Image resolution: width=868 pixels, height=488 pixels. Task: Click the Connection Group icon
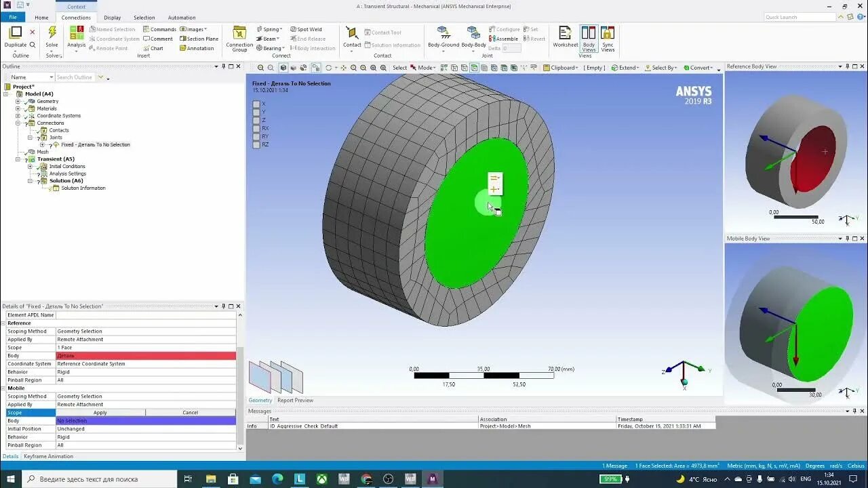(x=239, y=33)
